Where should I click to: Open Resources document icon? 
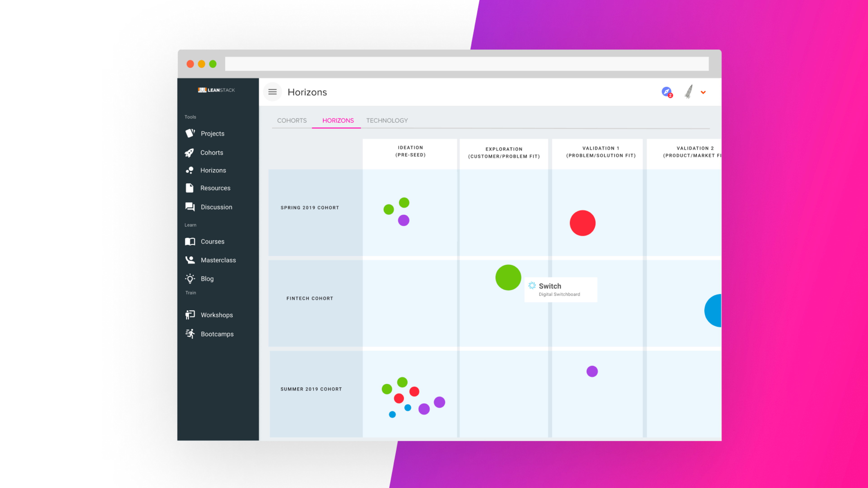[x=189, y=188]
